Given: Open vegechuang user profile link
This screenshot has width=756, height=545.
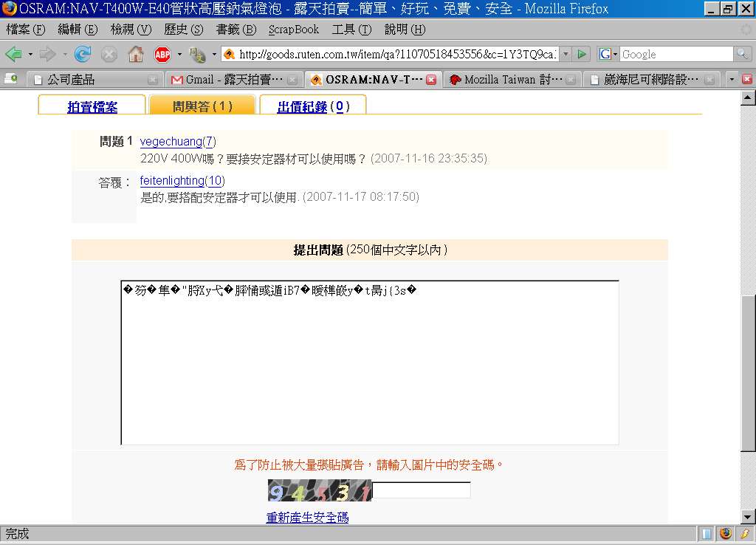Looking at the screenshot, I should click(x=171, y=142).
